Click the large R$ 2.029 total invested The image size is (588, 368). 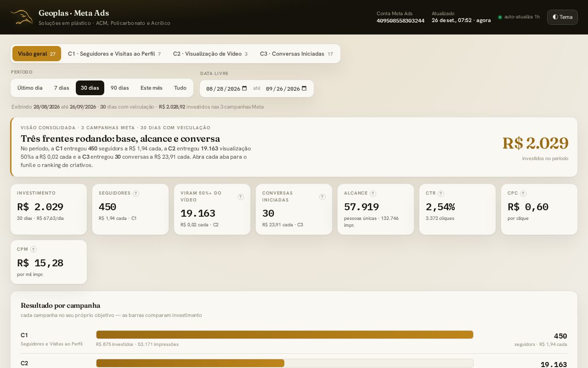(535, 143)
